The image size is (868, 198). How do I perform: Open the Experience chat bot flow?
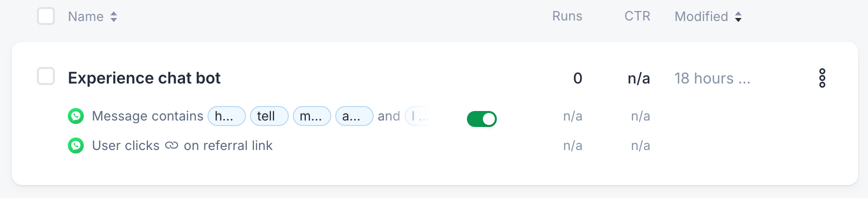(144, 78)
